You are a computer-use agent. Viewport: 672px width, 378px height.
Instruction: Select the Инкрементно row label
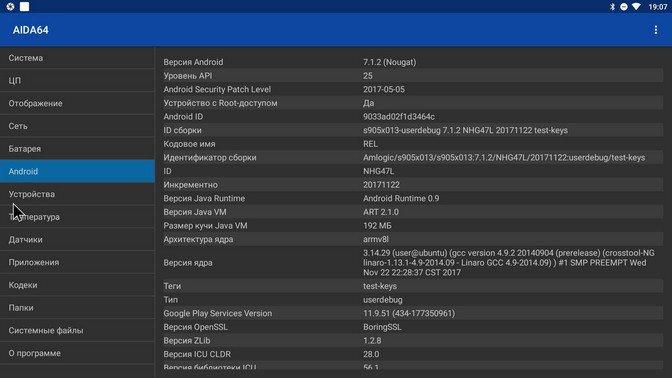[191, 185]
